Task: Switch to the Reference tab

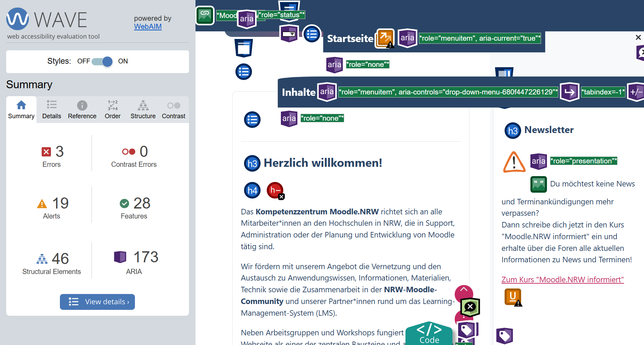Action: [82, 110]
